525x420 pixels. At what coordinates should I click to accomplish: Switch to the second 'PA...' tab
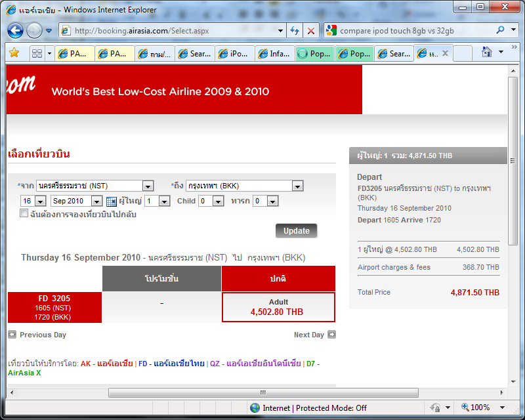(x=115, y=54)
